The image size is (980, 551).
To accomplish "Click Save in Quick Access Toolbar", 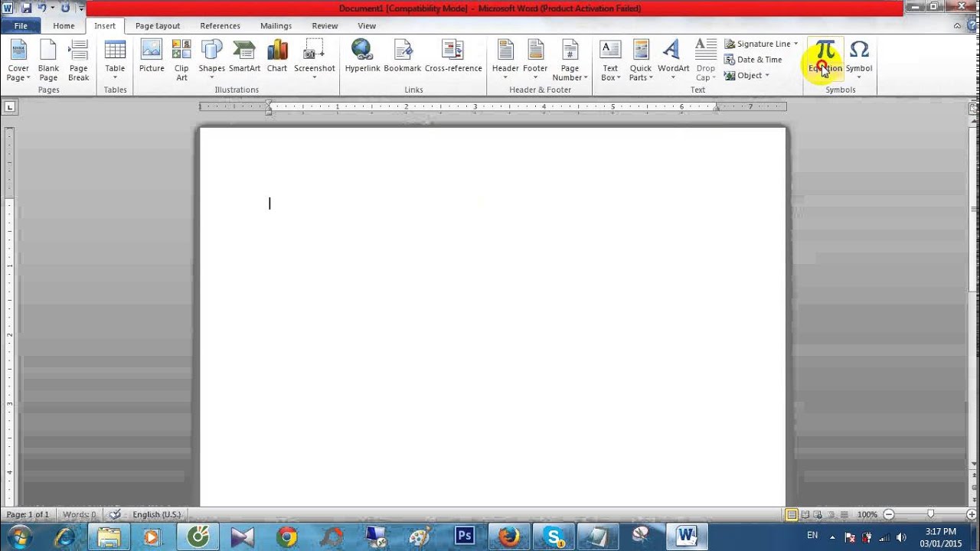I will 26,8.
